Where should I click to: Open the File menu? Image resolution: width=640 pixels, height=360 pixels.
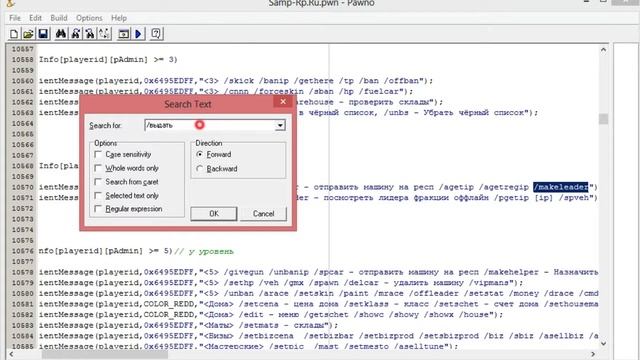pos(15,18)
